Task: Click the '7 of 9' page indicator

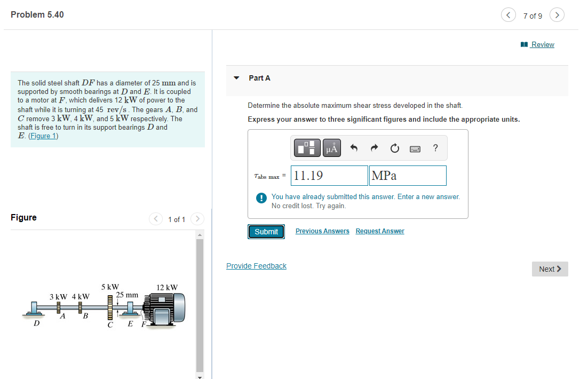Action: [x=533, y=16]
